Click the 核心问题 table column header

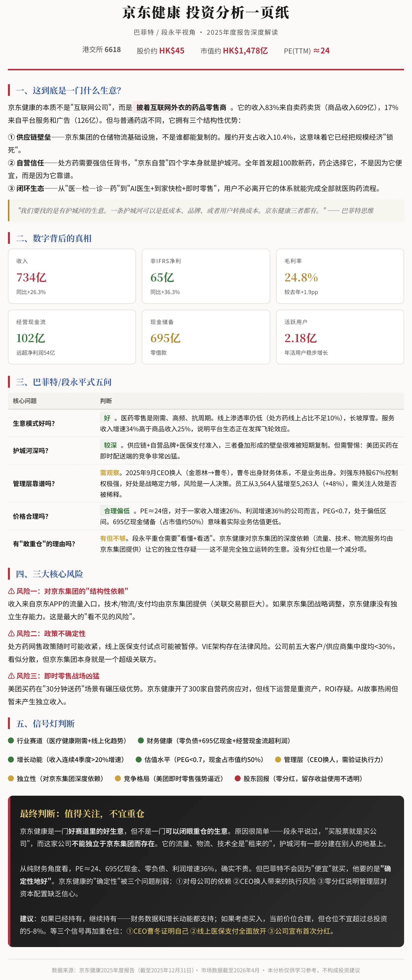(25, 401)
